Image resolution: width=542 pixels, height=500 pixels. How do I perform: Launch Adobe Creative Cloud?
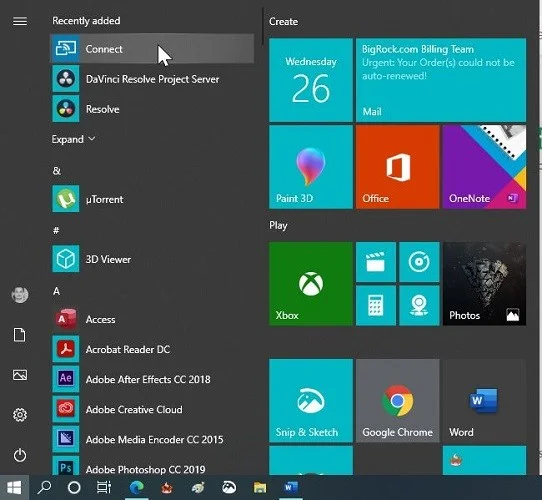coord(152,409)
